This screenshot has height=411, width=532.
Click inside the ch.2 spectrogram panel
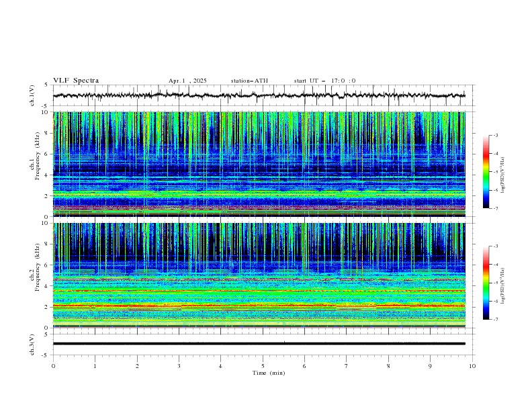pyautogui.click(x=259, y=275)
